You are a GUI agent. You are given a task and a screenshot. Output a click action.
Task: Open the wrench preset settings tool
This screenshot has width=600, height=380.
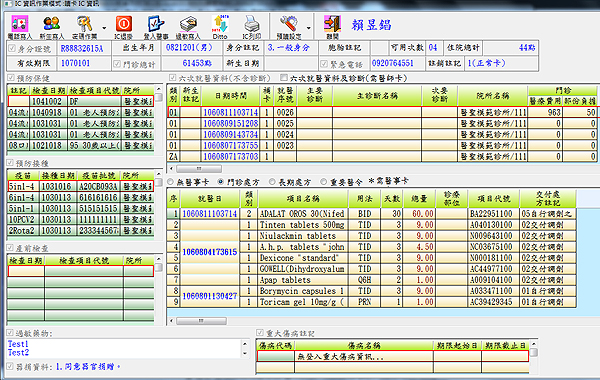pos(289,24)
